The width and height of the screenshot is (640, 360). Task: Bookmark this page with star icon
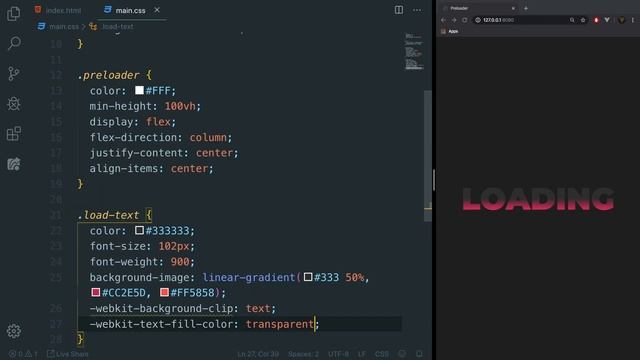(583, 20)
